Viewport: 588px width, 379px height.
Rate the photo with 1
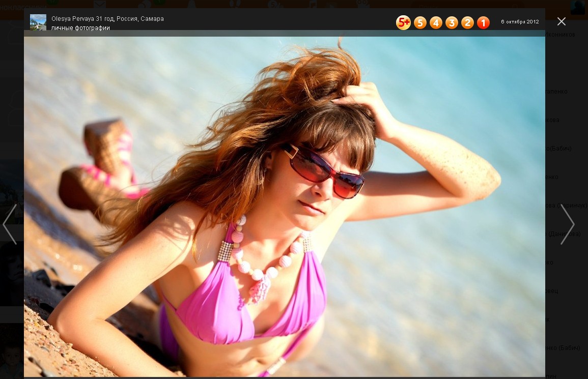pyautogui.click(x=483, y=22)
